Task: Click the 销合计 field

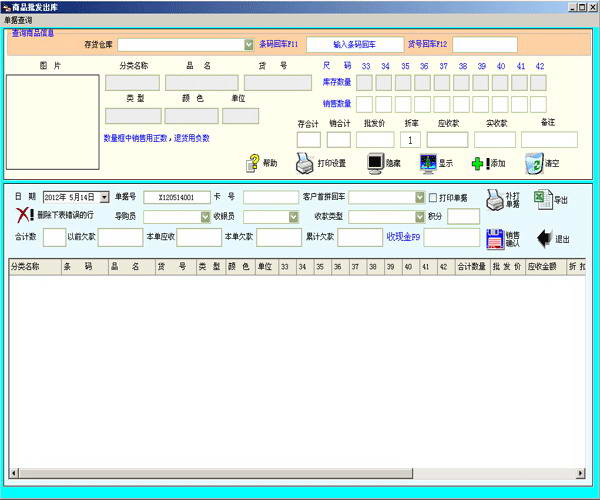Action: pyautogui.click(x=339, y=140)
